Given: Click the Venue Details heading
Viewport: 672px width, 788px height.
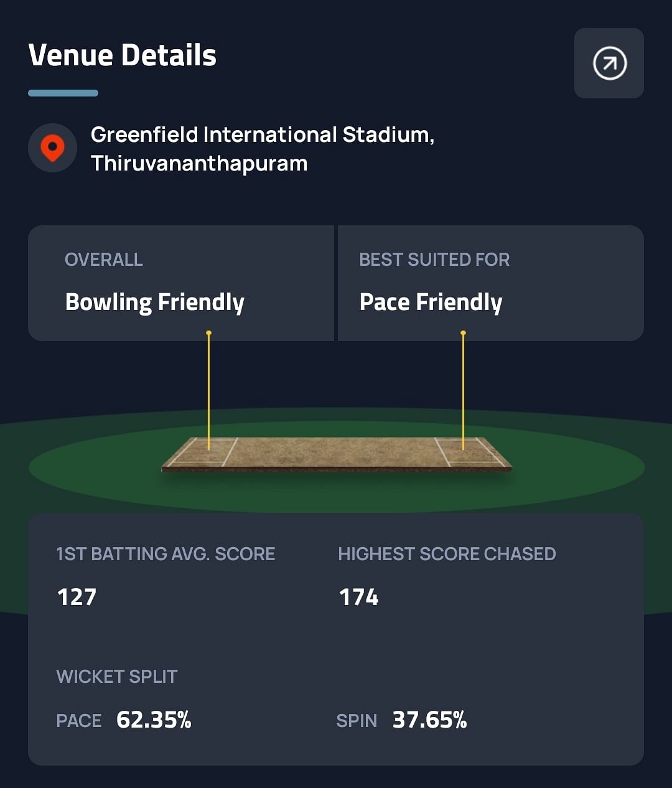Looking at the screenshot, I should (123, 55).
